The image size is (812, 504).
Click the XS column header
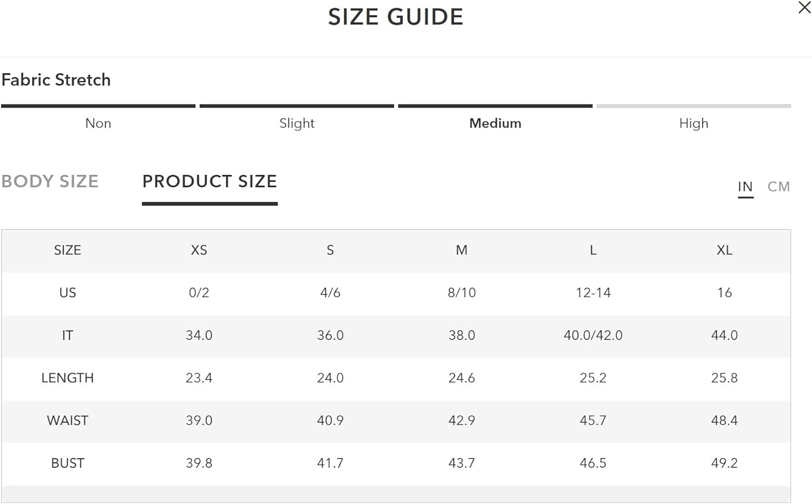point(199,250)
